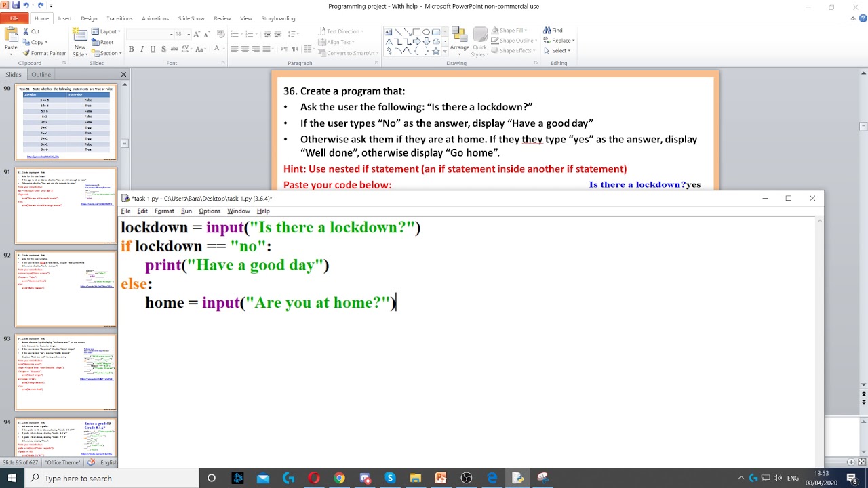Viewport: 868px width, 488px height.
Task: Toggle text Shadow formatting
Action: click(163, 49)
